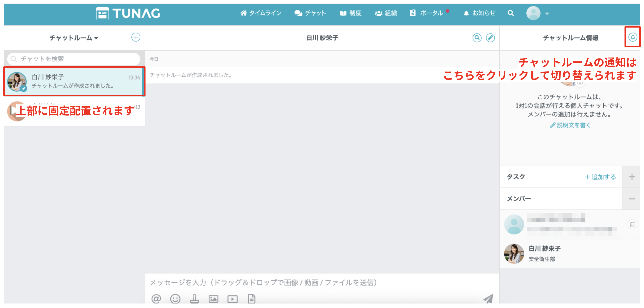This screenshot has width=644, height=308.
Task: Click the stamp icon below message input
Action: coord(194,299)
